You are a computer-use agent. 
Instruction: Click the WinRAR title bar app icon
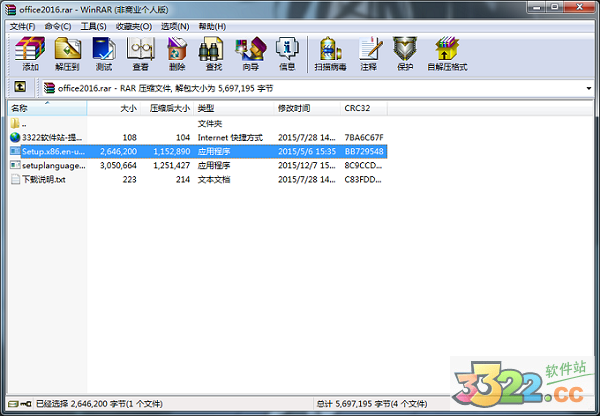[10, 9]
